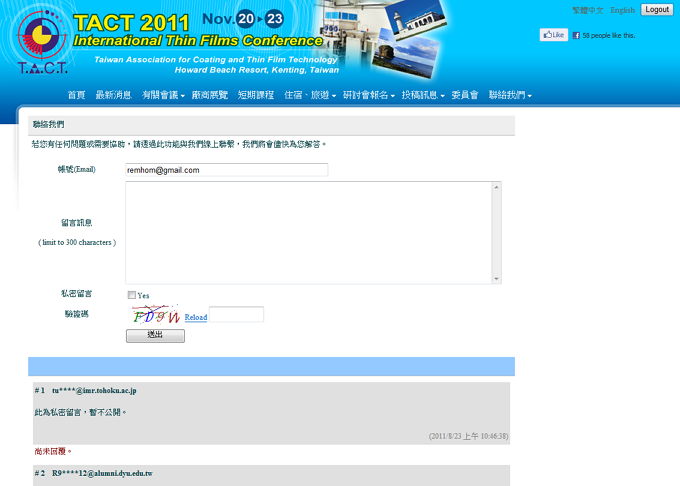Open the 短期課程 menu item

(x=255, y=95)
